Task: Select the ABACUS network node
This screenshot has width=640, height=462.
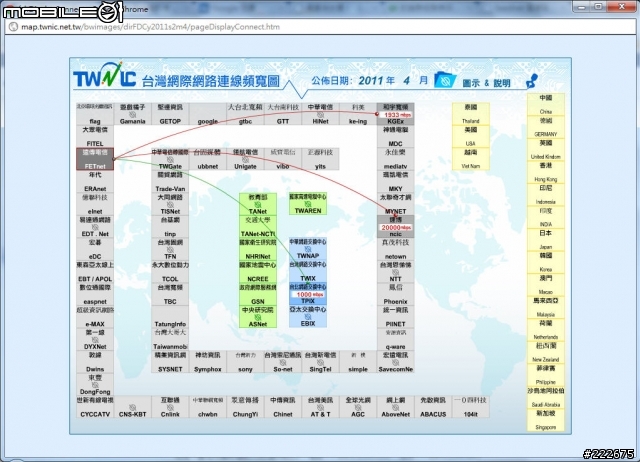Action: 433,407
